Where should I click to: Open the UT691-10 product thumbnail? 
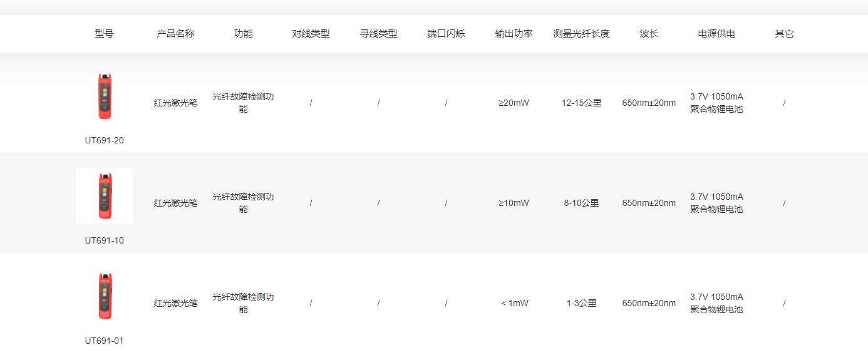tap(105, 197)
